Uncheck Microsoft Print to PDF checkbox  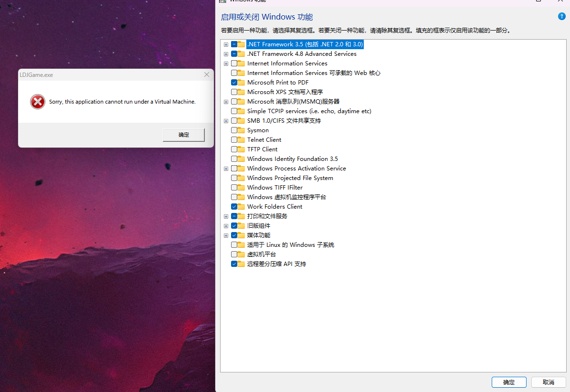234,83
